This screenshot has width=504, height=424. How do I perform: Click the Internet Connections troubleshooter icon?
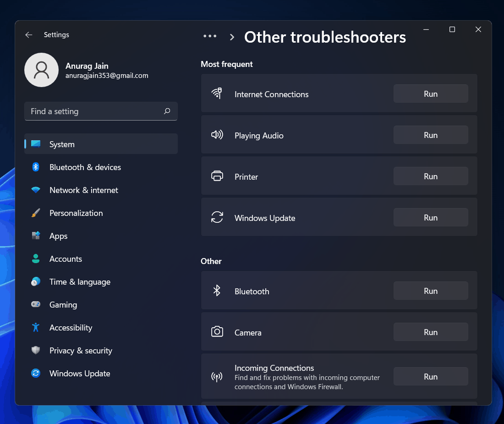click(x=217, y=93)
